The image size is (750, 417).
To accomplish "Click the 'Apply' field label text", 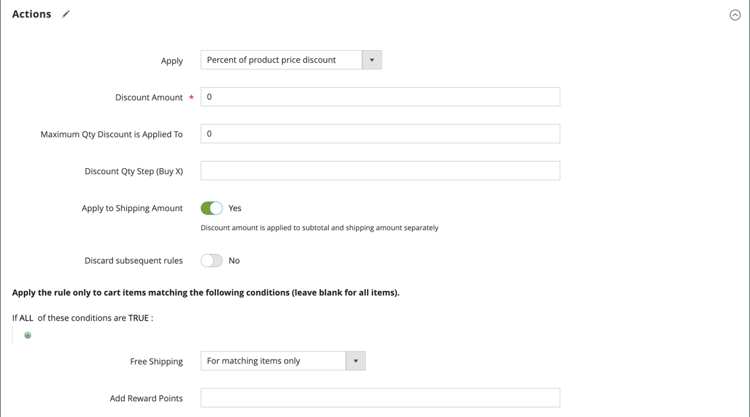I will 172,61.
